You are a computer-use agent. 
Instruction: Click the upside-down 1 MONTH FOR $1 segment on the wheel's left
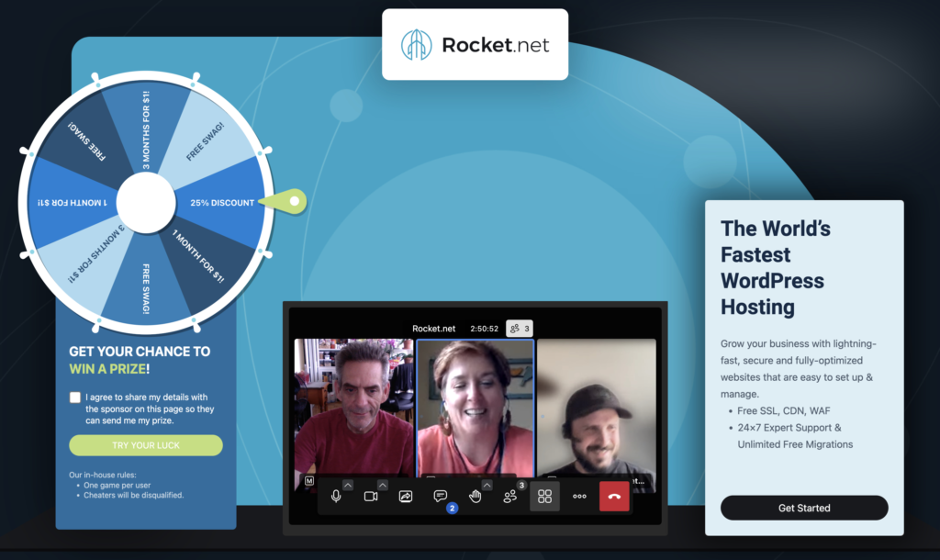click(72, 203)
